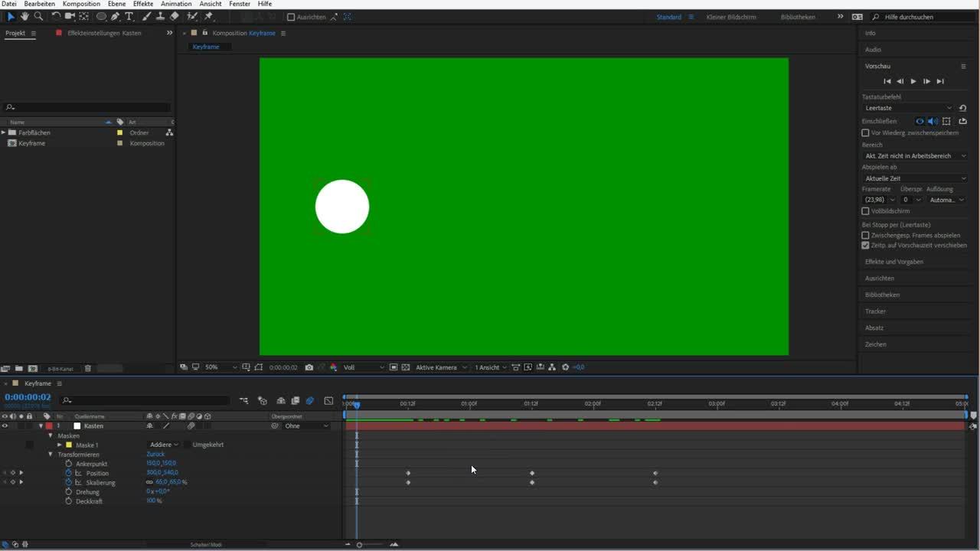
Task: Click Zurück reset link for Transformieren
Action: coord(155,455)
